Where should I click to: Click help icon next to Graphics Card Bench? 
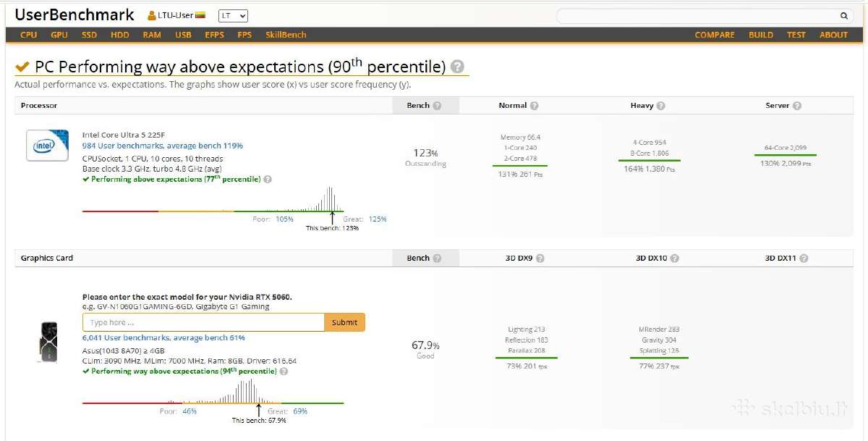point(437,259)
